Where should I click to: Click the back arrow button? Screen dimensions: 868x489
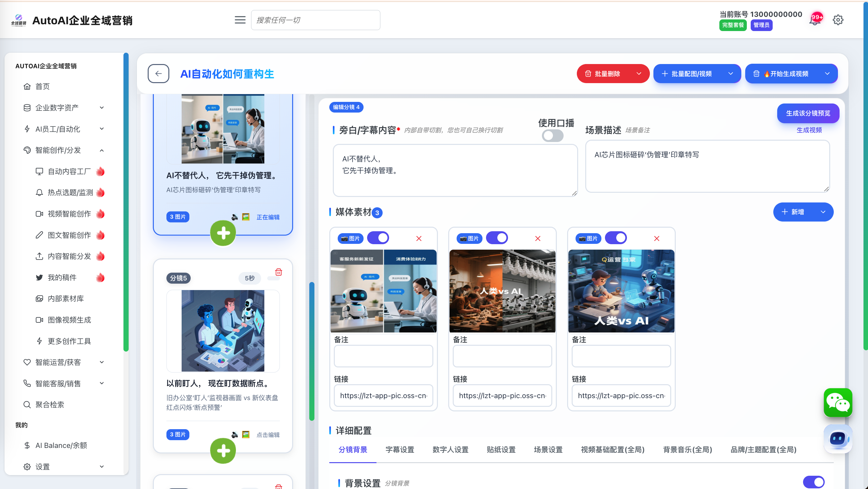pos(158,73)
